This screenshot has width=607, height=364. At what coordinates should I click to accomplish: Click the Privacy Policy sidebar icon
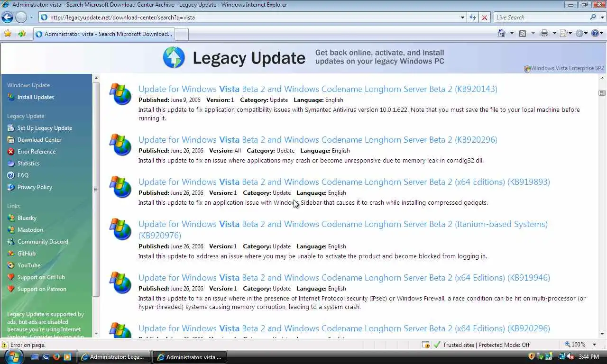(11, 187)
